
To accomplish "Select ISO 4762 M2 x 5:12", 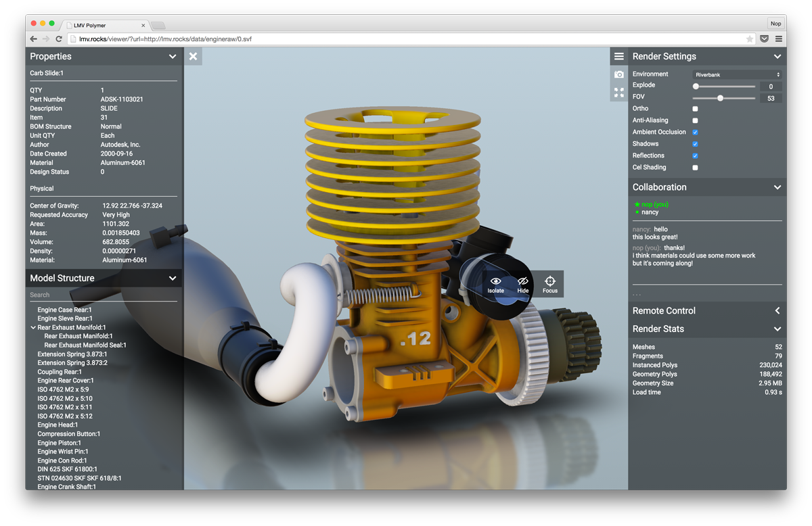I will pos(65,416).
